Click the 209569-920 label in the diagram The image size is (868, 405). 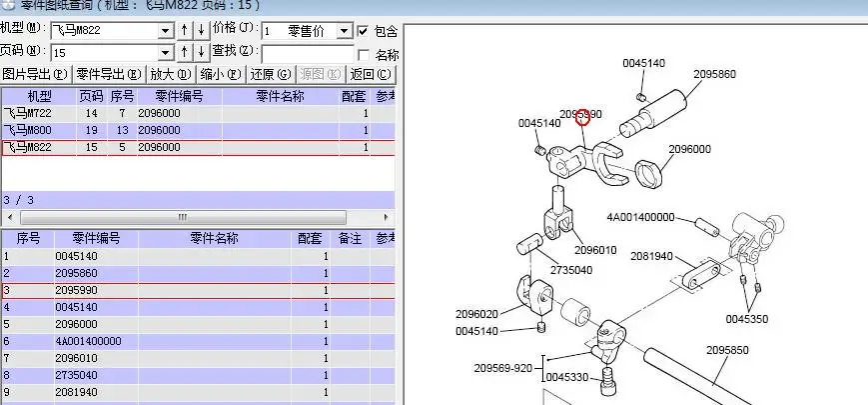coord(503,368)
